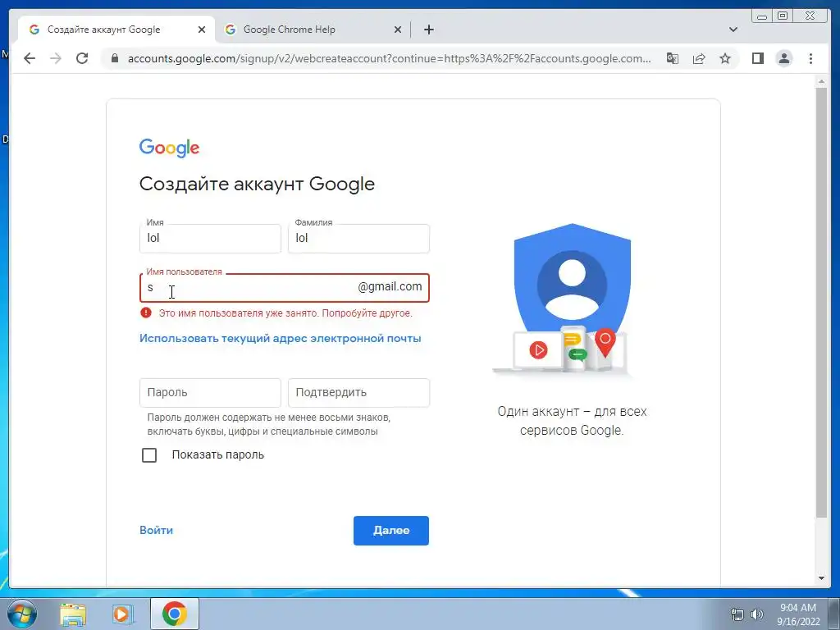Image resolution: width=840 pixels, height=630 pixels.
Task: Open the network tray icon
Action: tap(737, 614)
